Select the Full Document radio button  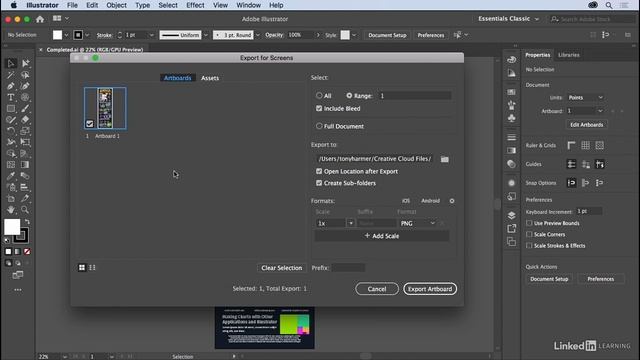(319, 126)
